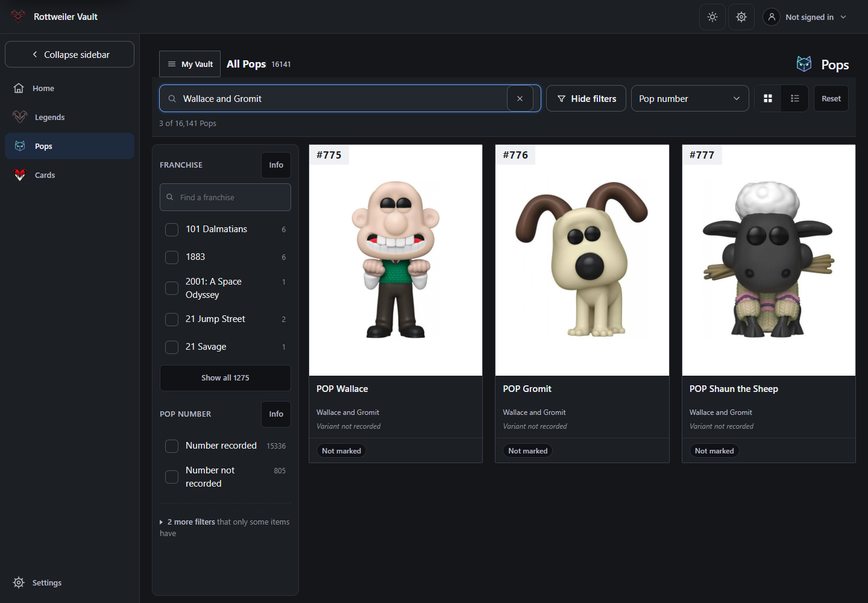The image size is (868, 603).
Task: Open Pop Number filter Info
Action: click(276, 414)
